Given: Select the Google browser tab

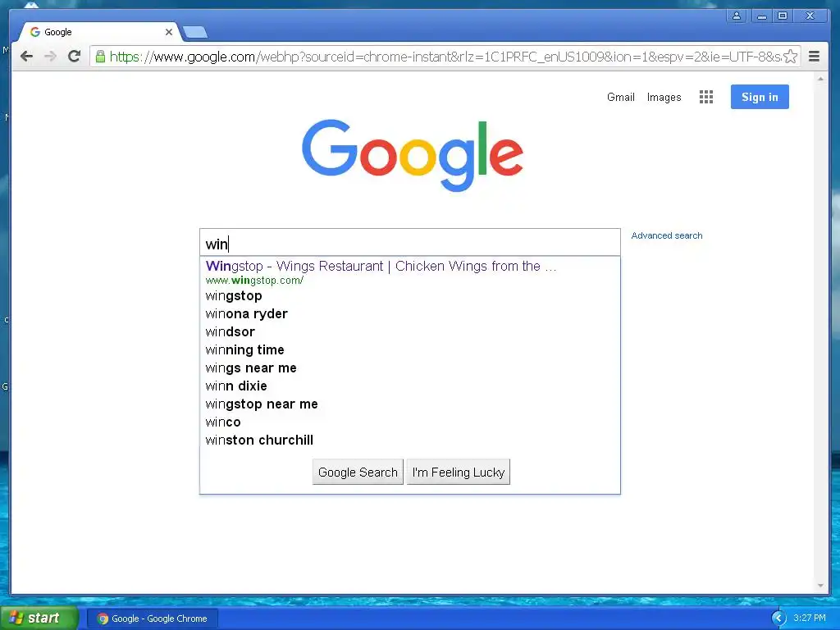Looking at the screenshot, I should (x=99, y=32).
